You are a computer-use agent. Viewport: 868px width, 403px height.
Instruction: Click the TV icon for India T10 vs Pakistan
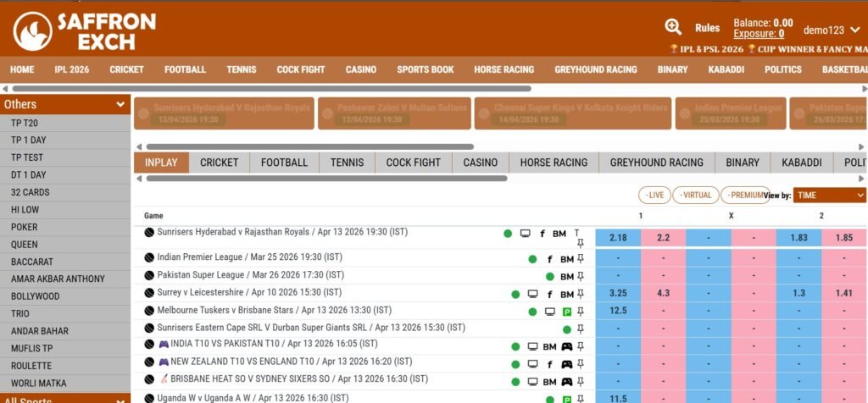pyautogui.click(x=532, y=346)
